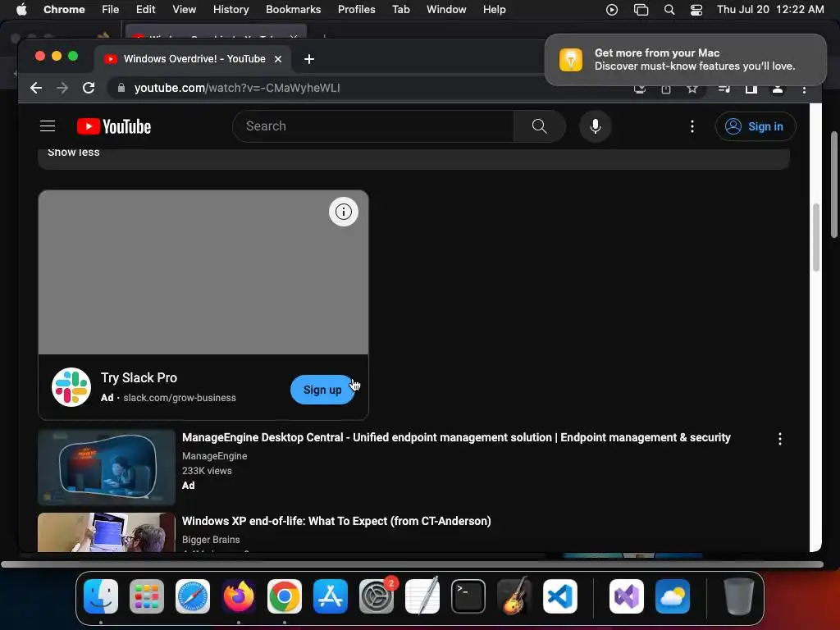Start voice search with microphone icon
The image size is (840, 630).
pos(596,126)
